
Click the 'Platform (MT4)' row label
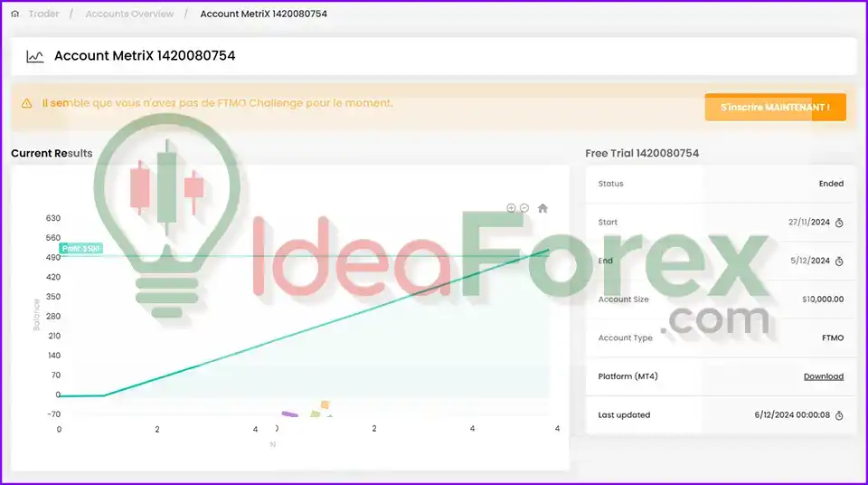[x=627, y=376]
